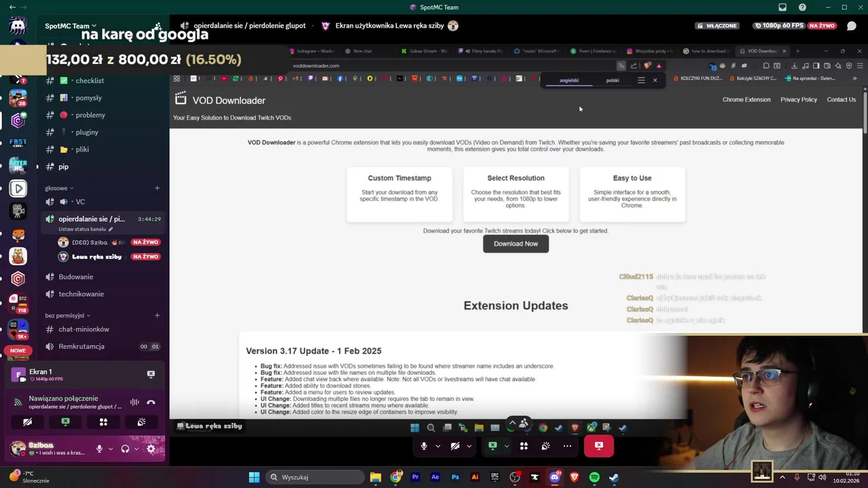Image resolution: width=868 pixels, height=488 pixels.
Task: Open Privacy Policy link
Action: [799, 100]
